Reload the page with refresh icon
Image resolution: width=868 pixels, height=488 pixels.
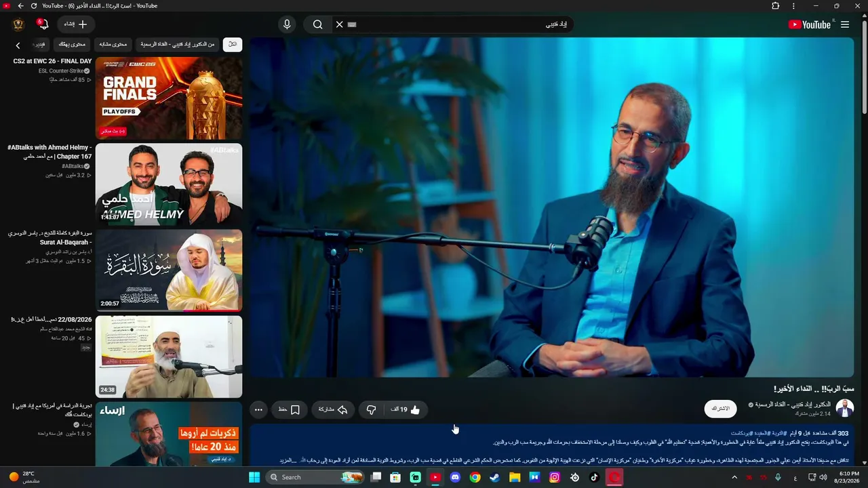tap(34, 5)
